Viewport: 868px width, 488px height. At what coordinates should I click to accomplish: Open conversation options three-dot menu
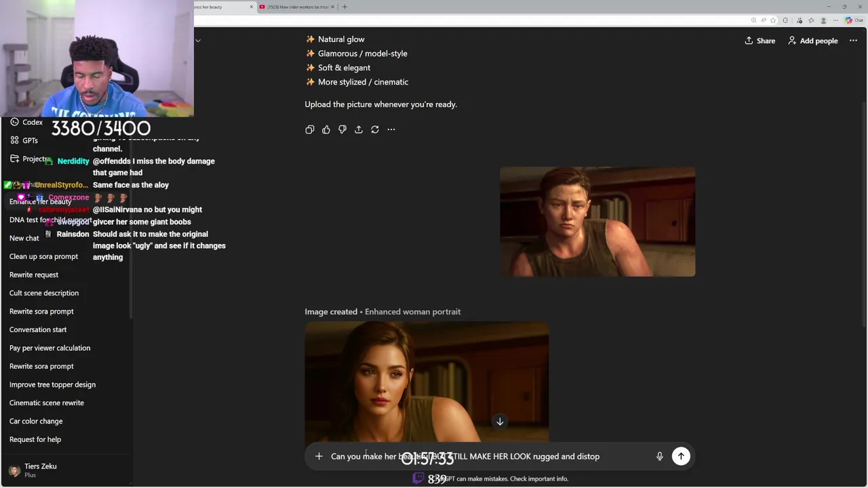point(853,41)
